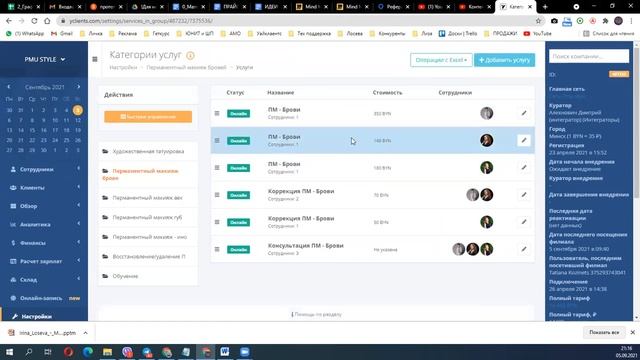The width and height of the screenshot is (640, 360).
Task: Click the Настройки breadcrumb link
Action: (x=123, y=67)
